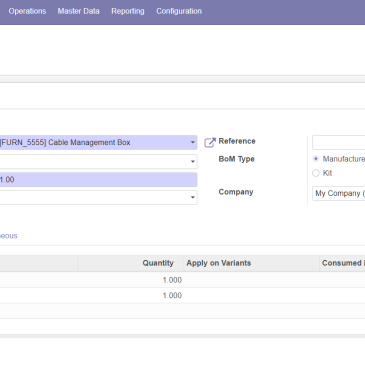Select the second component row quantity 1.000

click(x=172, y=295)
